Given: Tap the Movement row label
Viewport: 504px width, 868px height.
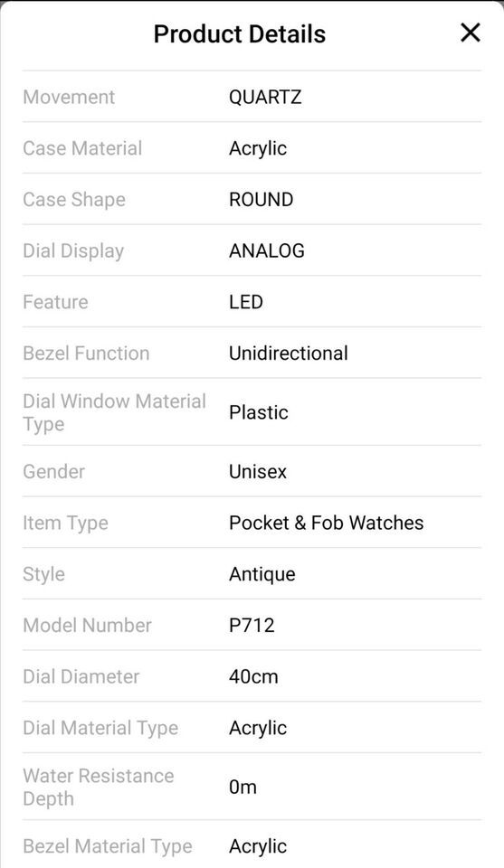Looking at the screenshot, I should click(69, 97).
